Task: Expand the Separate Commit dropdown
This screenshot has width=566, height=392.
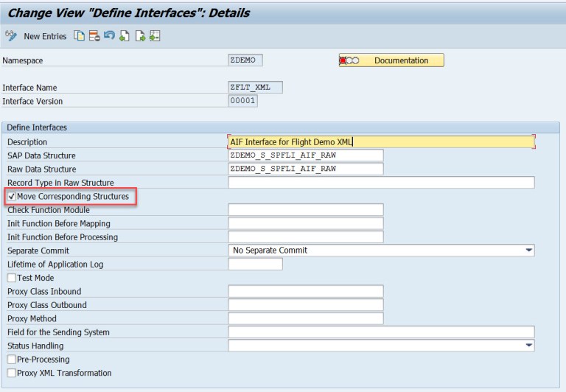Action: pos(528,251)
